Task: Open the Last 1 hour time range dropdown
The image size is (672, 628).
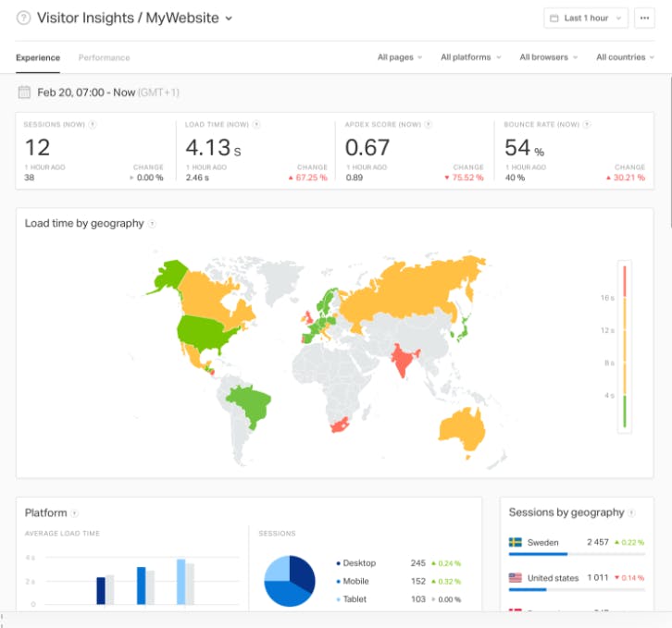Action: coord(586,18)
